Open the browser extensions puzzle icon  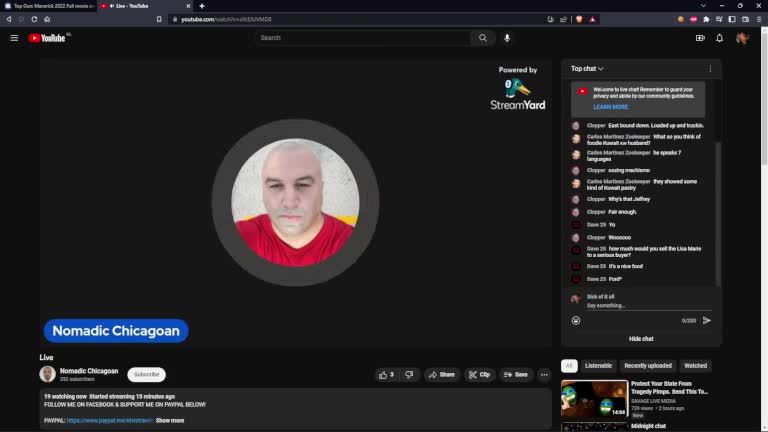point(706,19)
